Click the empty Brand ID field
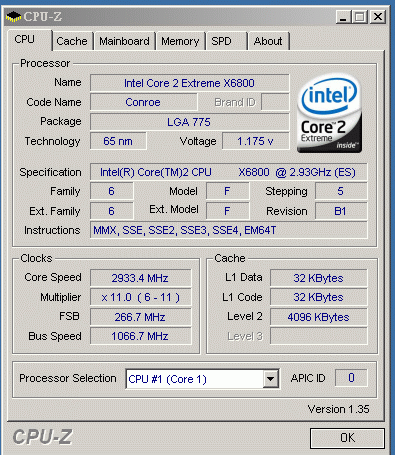This screenshot has width=395, height=455. [275, 102]
